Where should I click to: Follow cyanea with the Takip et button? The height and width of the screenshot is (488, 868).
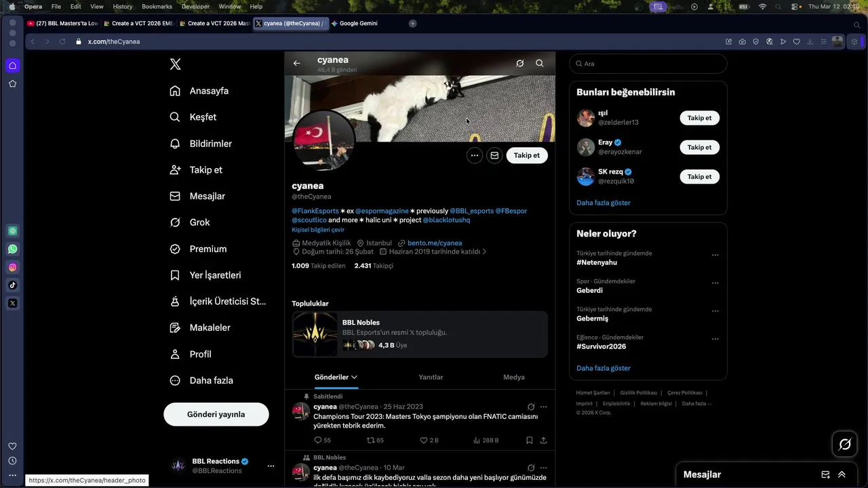click(527, 155)
